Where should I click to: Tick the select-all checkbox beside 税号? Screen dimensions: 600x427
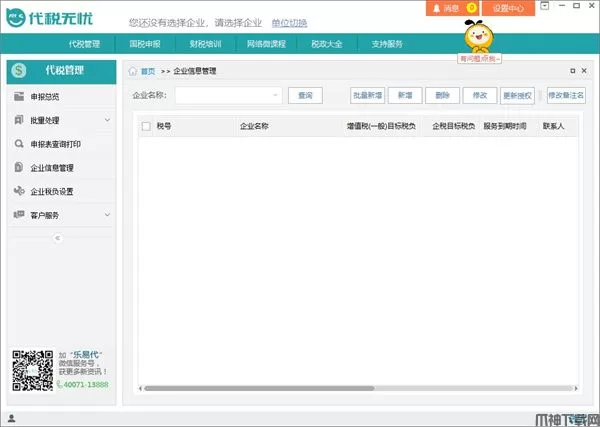[x=146, y=126]
